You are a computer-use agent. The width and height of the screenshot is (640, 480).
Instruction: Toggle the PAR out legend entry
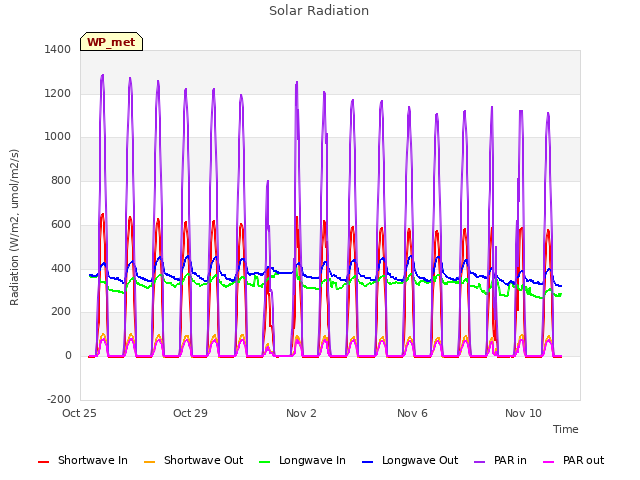pos(573,460)
